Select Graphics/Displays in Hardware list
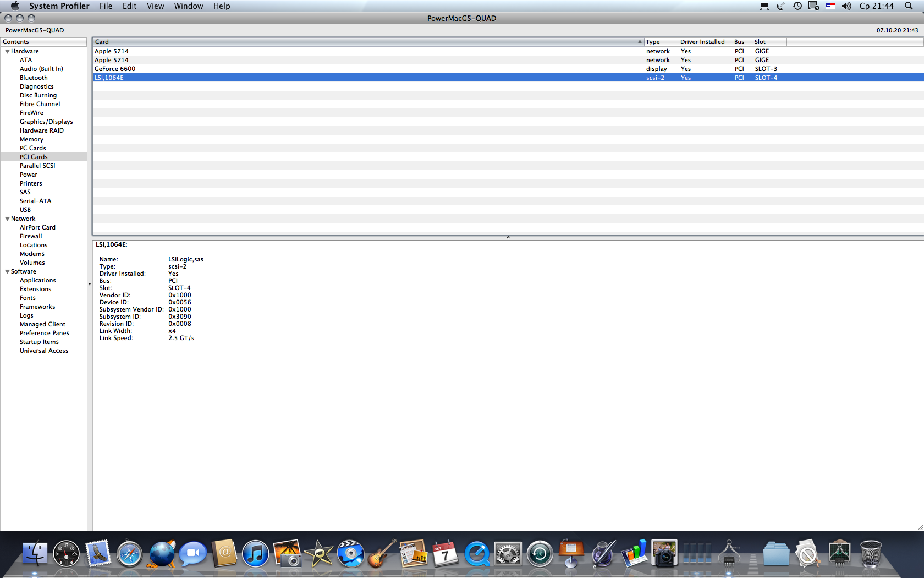Image resolution: width=924 pixels, height=578 pixels. 46,122
